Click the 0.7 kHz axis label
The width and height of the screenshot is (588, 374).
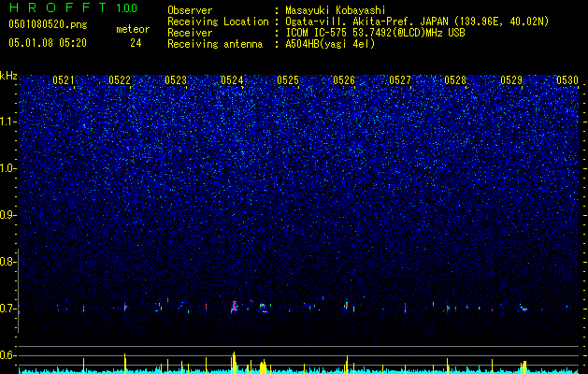click(x=8, y=309)
